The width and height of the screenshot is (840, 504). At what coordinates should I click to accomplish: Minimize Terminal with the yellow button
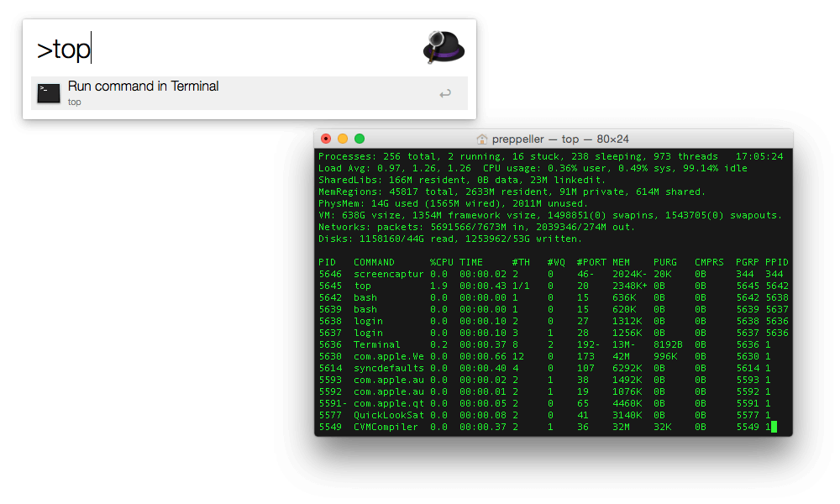click(343, 139)
